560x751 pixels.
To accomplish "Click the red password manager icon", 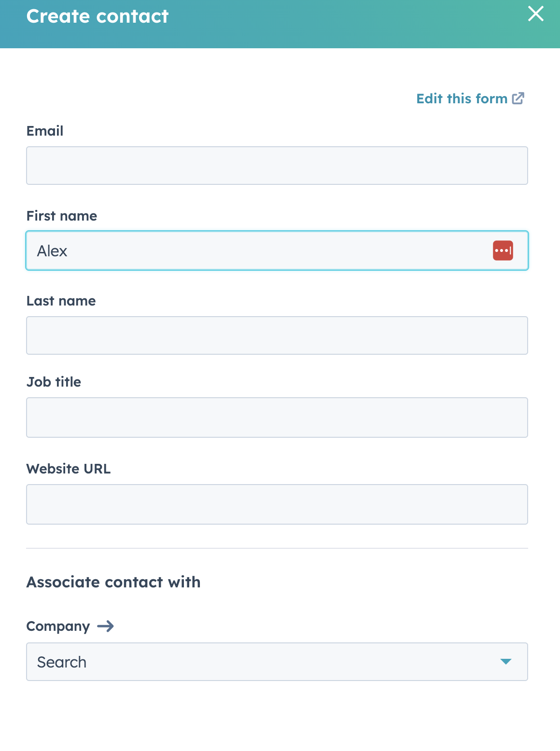I will [x=503, y=250].
